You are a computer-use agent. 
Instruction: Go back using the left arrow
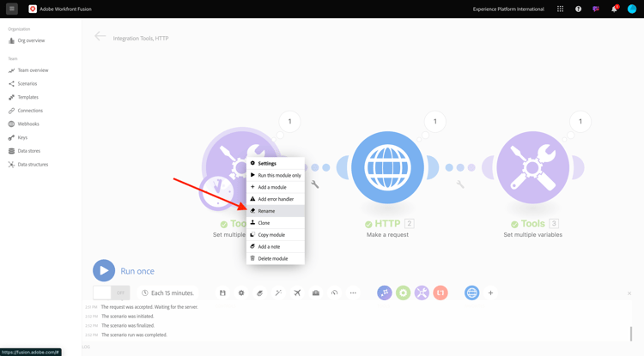pyautogui.click(x=100, y=36)
